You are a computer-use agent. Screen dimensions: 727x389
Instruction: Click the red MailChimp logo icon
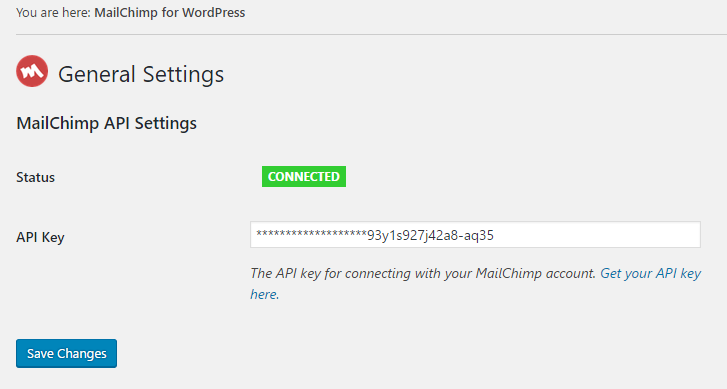click(32, 71)
